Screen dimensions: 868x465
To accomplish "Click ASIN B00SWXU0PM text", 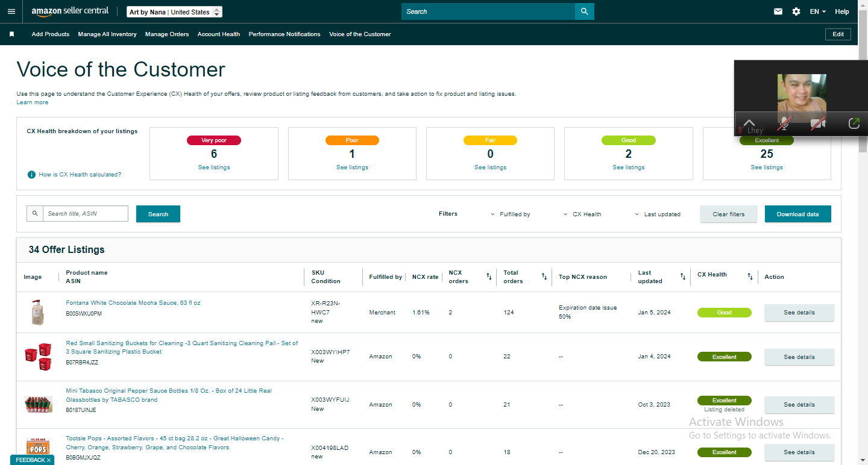I will click(84, 314).
